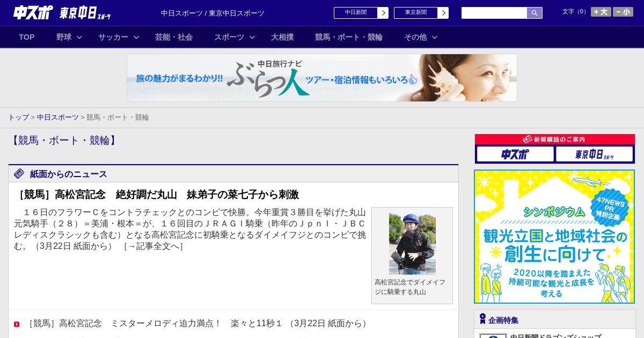Expand the サッカー dropdown chevron
This screenshot has width=644, height=338.
tap(136, 37)
